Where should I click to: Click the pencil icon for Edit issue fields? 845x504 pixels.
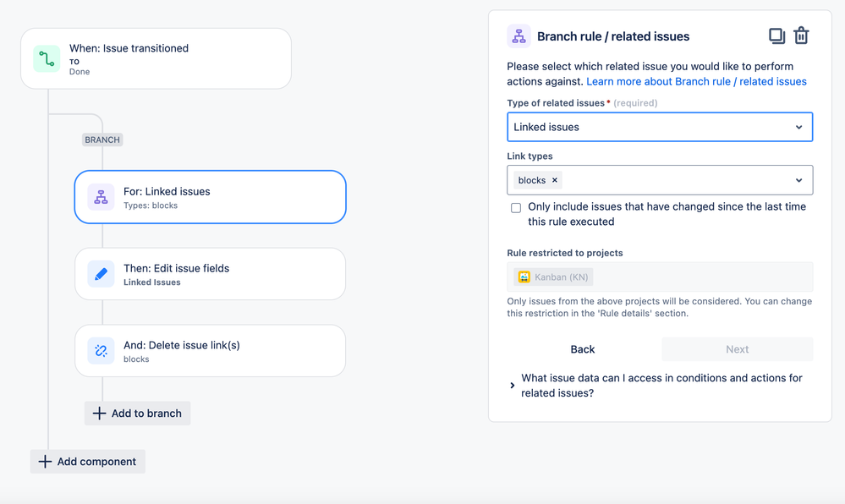(101, 274)
